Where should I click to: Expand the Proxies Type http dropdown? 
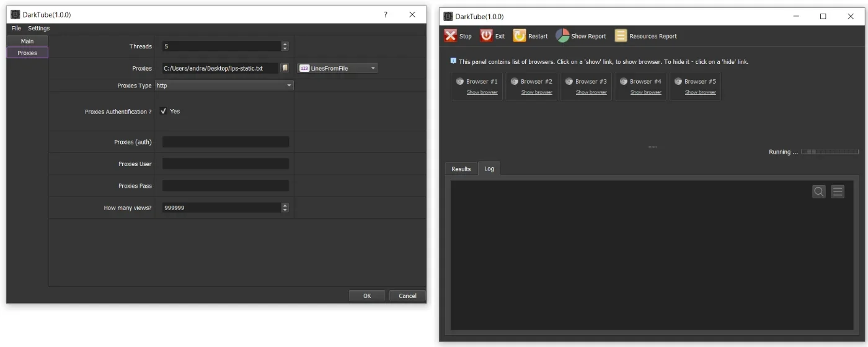(224, 86)
